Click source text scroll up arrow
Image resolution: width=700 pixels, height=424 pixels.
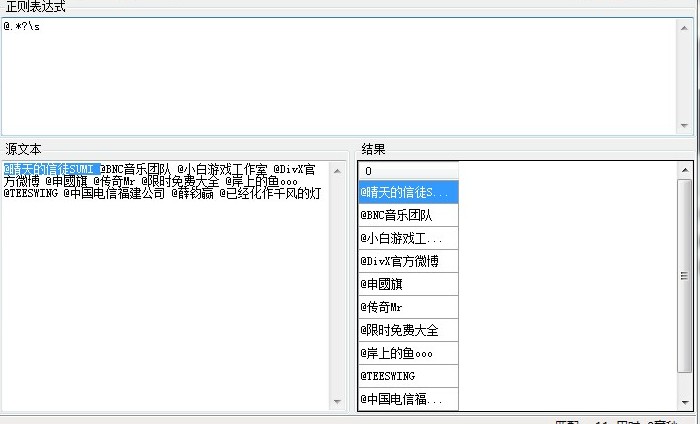point(338,171)
